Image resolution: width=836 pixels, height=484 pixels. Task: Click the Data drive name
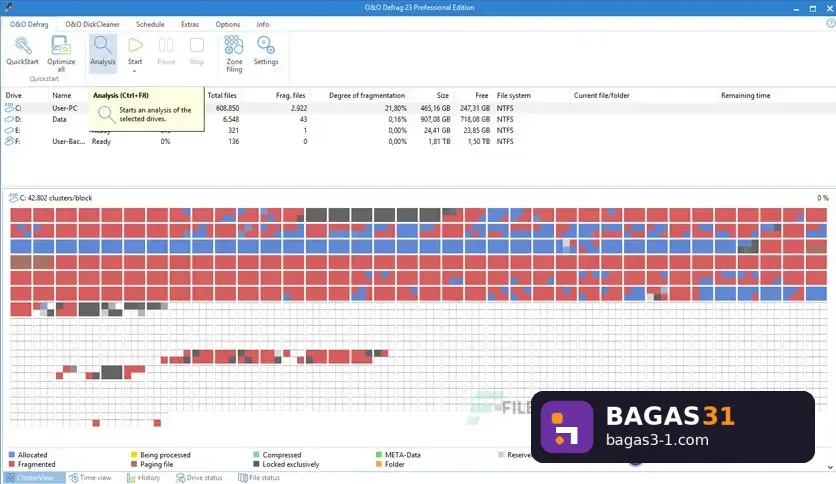[59, 119]
